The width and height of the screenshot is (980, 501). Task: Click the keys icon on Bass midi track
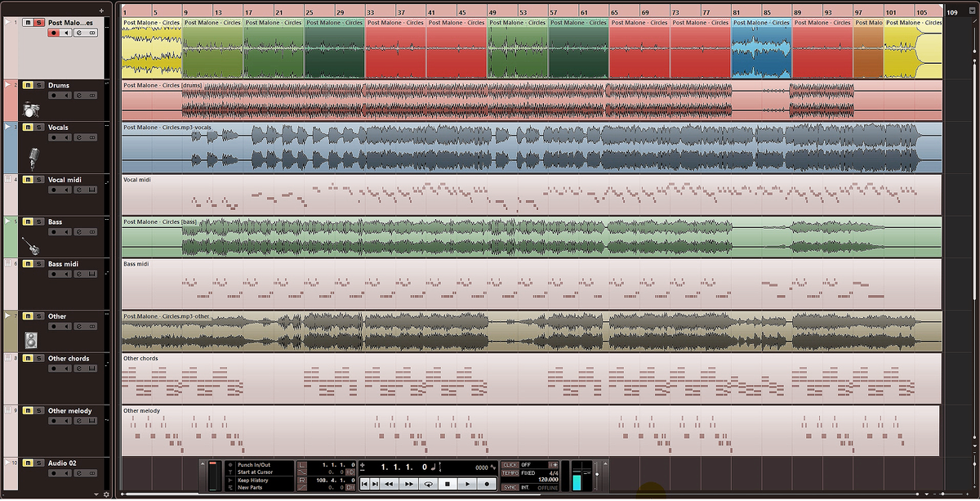pyautogui.click(x=91, y=274)
